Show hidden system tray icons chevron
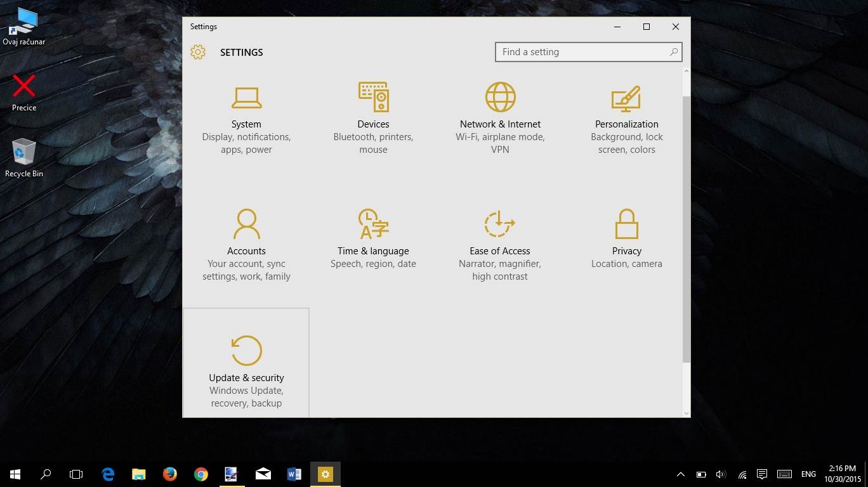 pos(681,474)
